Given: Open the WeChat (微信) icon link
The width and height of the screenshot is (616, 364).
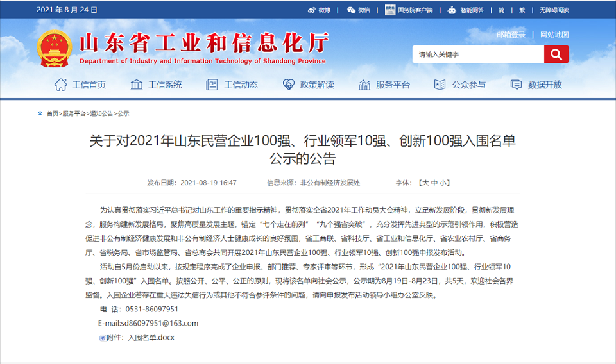Looking at the screenshot, I should tap(351, 10).
